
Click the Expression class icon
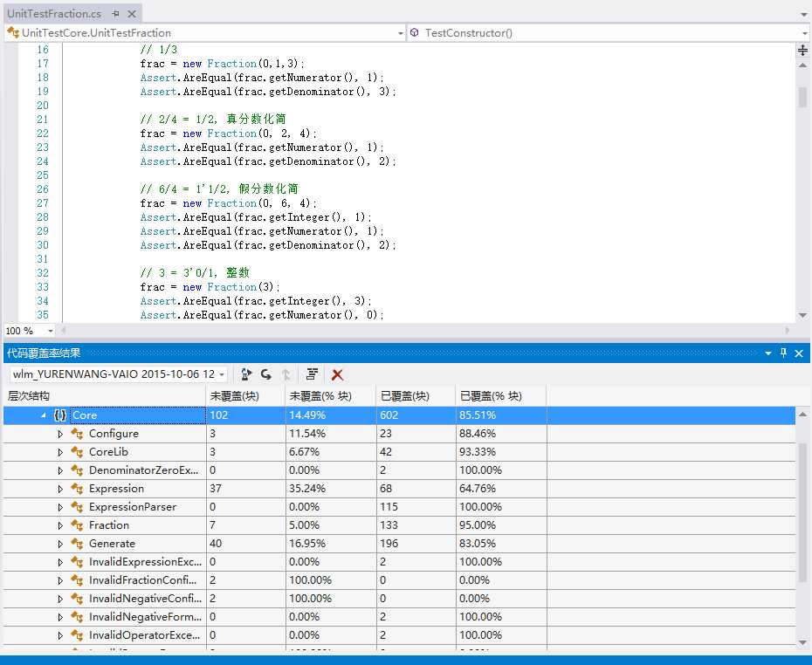pos(77,489)
